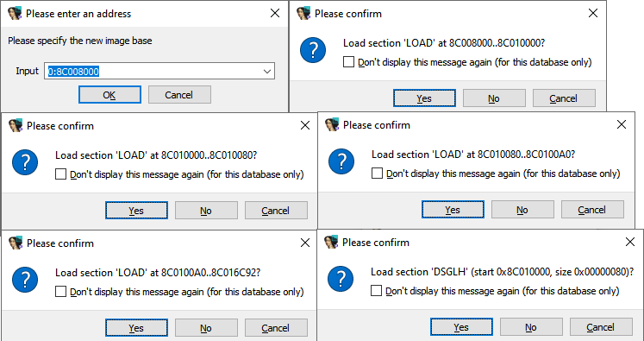Cancel the image base address dialog
Screen dimensions: 644x341
(x=179, y=95)
